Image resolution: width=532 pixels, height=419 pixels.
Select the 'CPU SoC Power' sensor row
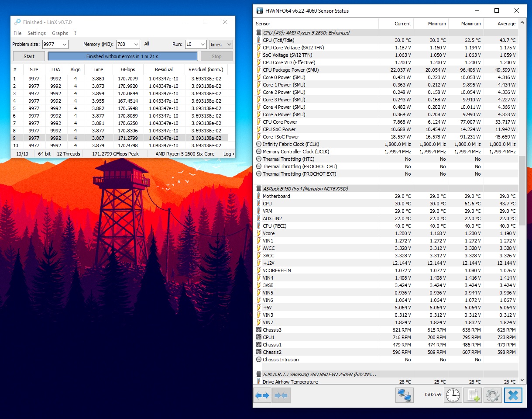coord(386,129)
